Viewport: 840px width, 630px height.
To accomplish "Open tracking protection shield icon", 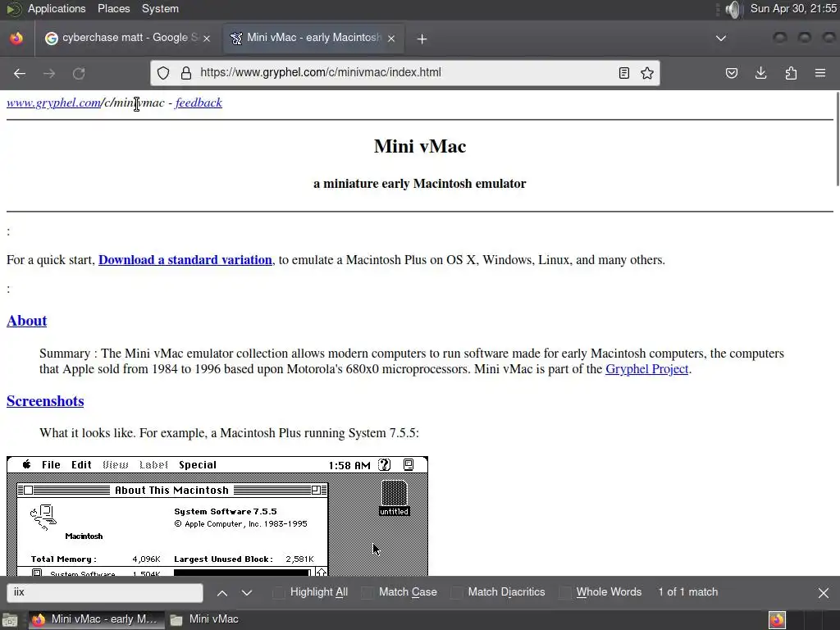I will [163, 73].
